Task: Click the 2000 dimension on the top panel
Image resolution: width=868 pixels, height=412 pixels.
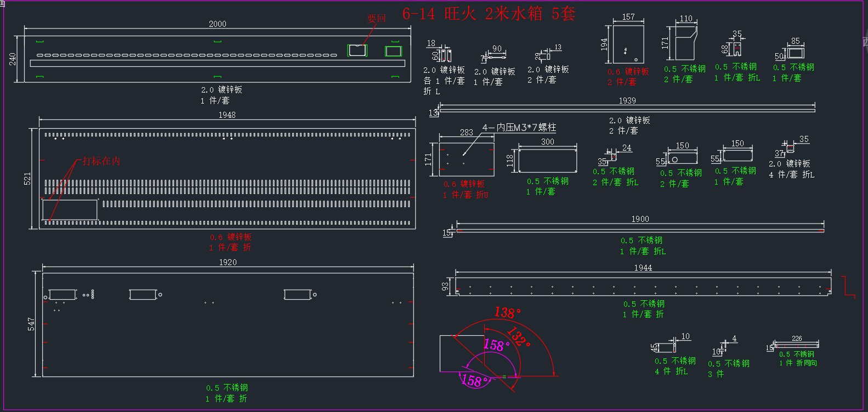Action: [x=218, y=24]
